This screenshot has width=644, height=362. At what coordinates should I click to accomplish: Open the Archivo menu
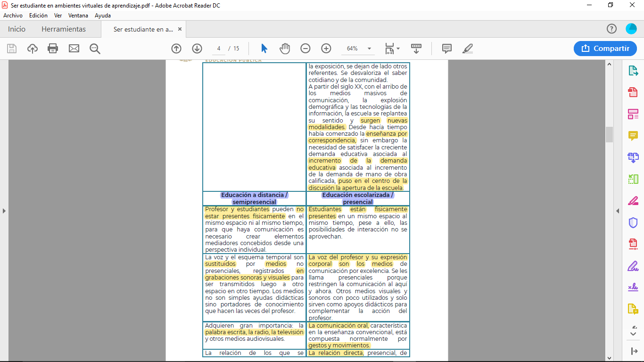pyautogui.click(x=13, y=16)
